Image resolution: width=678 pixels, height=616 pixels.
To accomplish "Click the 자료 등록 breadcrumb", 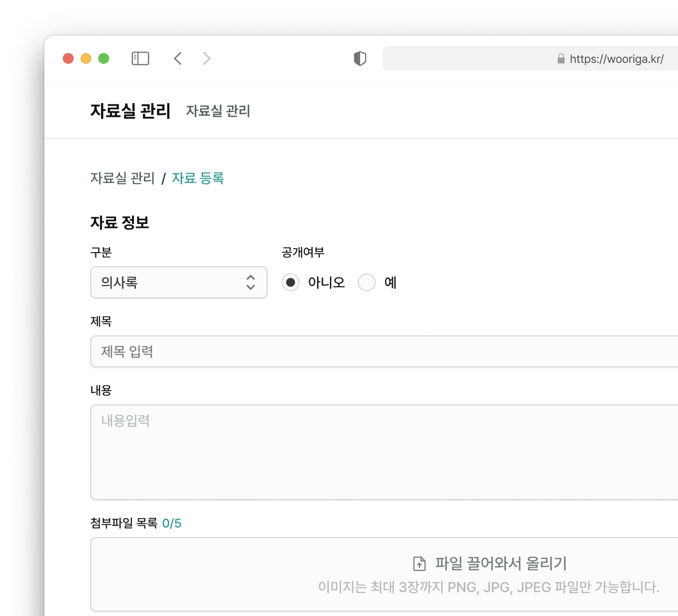I will (x=198, y=178).
